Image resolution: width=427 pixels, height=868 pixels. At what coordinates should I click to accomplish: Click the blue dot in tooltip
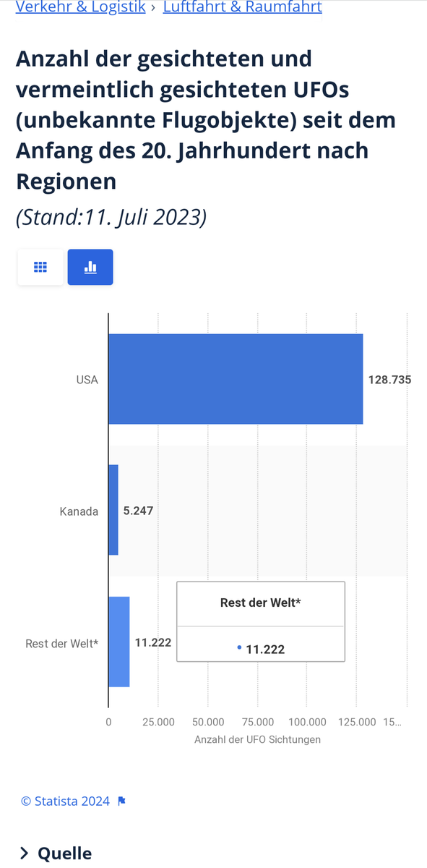239,648
